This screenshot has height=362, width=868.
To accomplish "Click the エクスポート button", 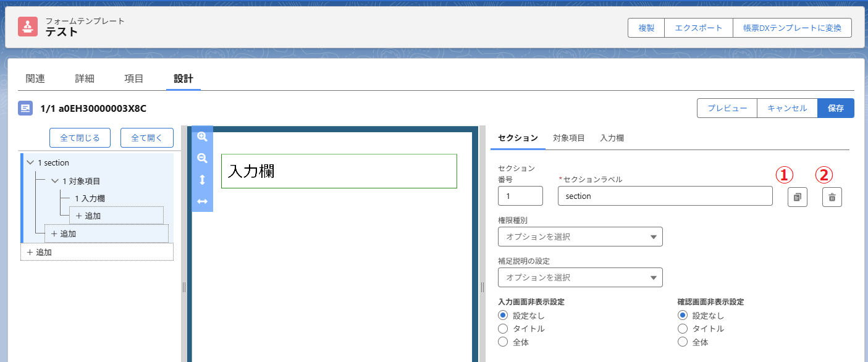I will pos(698,28).
